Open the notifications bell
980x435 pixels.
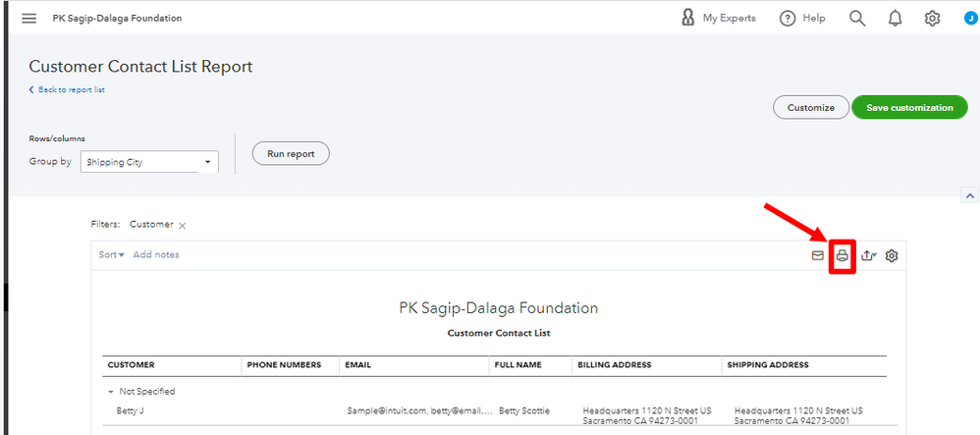(x=895, y=19)
